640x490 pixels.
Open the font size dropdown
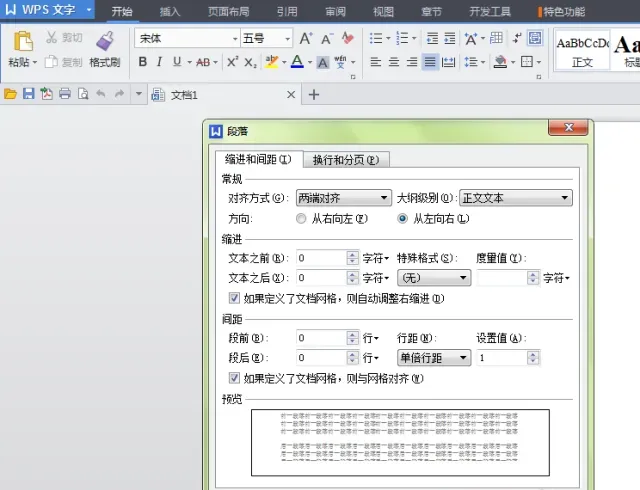[287, 39]
